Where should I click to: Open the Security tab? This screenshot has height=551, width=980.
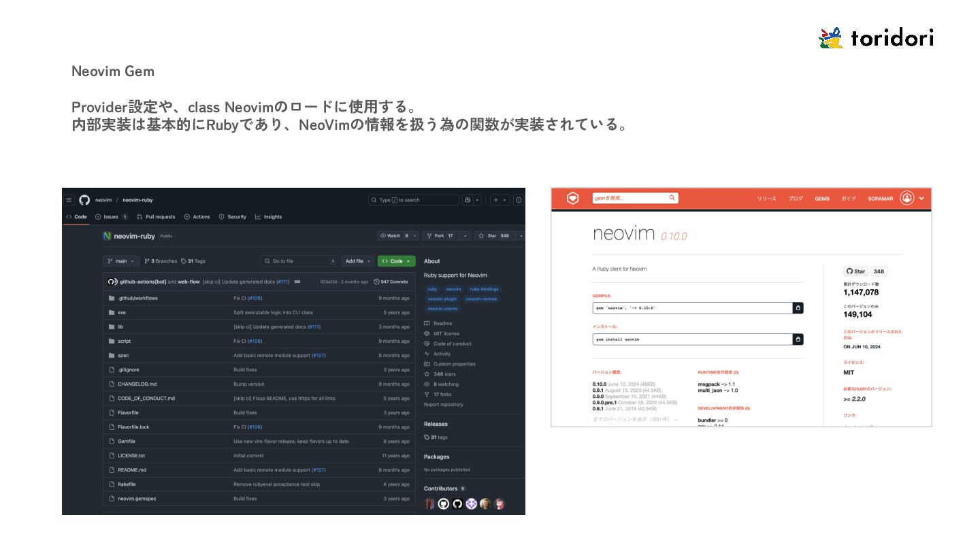coord(233,217)
